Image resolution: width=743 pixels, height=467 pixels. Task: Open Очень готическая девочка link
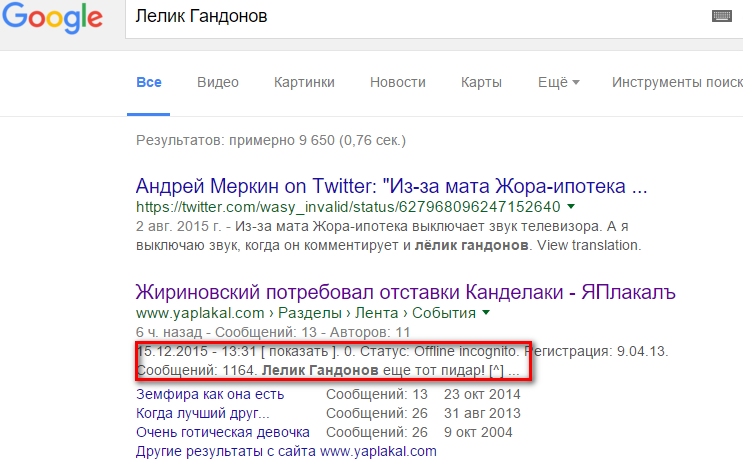(223, 432)
